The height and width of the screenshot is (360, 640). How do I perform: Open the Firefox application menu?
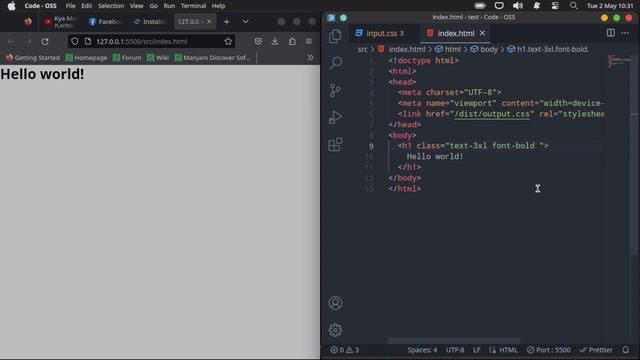[x=309, y=41]
